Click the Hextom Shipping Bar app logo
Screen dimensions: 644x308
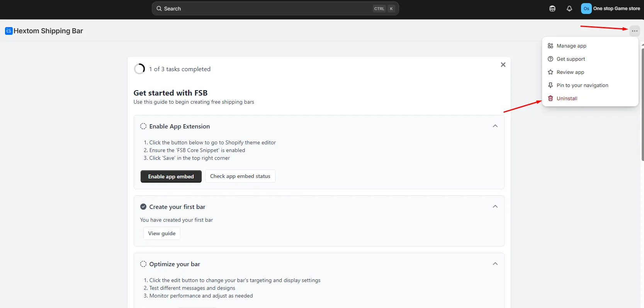click(8, 31)
